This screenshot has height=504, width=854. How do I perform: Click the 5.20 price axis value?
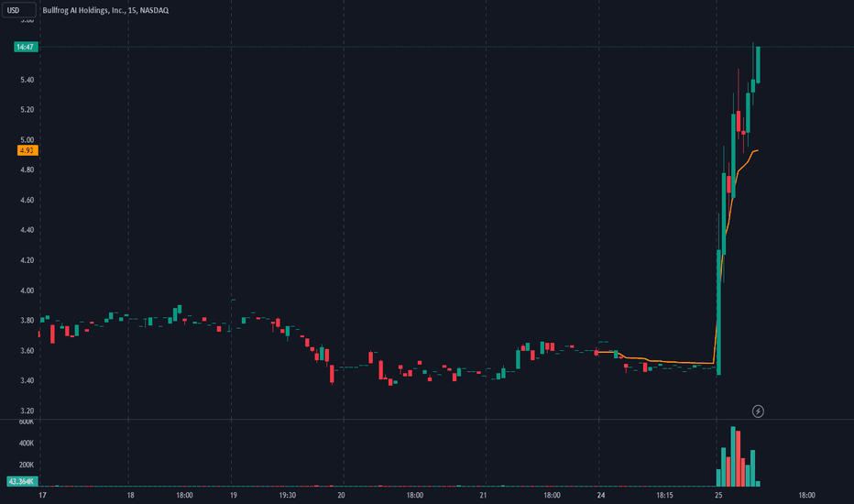27,110
